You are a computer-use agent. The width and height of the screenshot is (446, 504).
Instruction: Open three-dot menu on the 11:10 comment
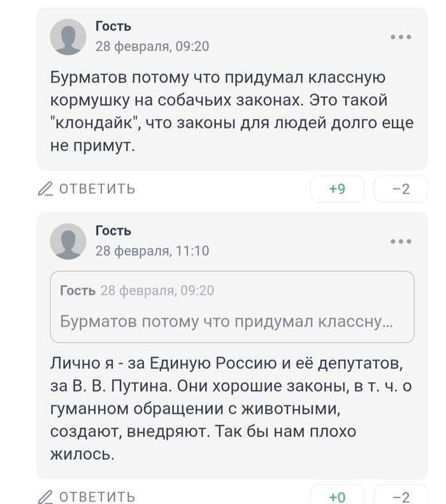pos(401,241)
